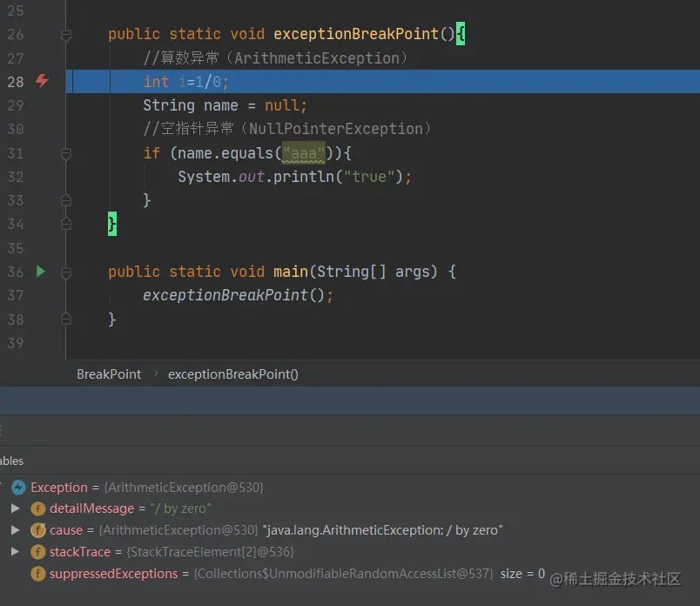The height and width of the screenshot is (606, 700).
Task: Click the fold end marker at line 38
Action: [66, 319]
